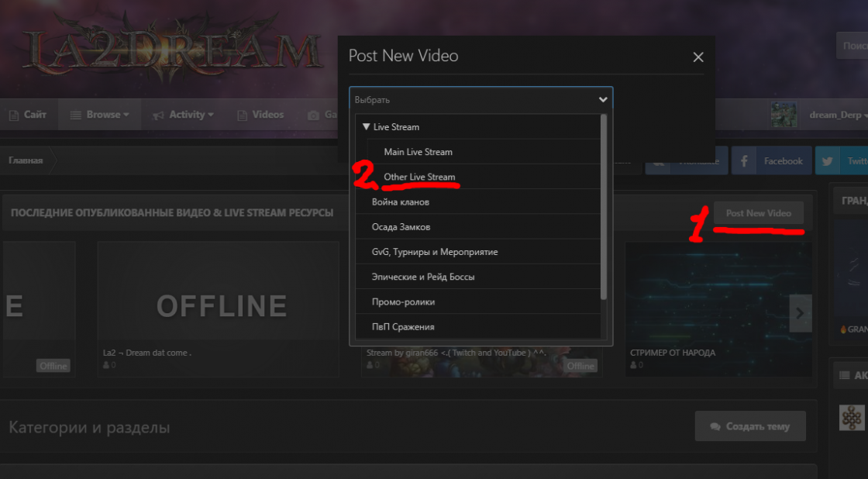Close the Post New Video dialog

tap(697, 57)
